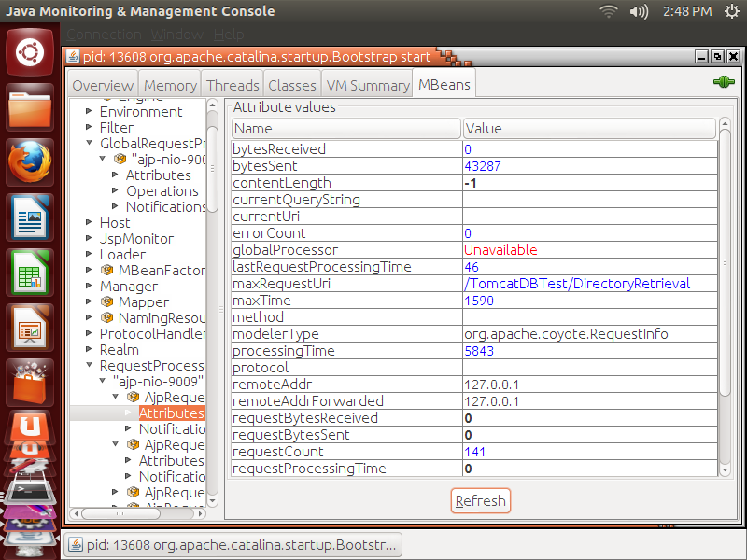Viewport: 747px width, 560px height.
Task: Click the tree horizontal scrollbar thumb
Action: [x=121, y=514]
